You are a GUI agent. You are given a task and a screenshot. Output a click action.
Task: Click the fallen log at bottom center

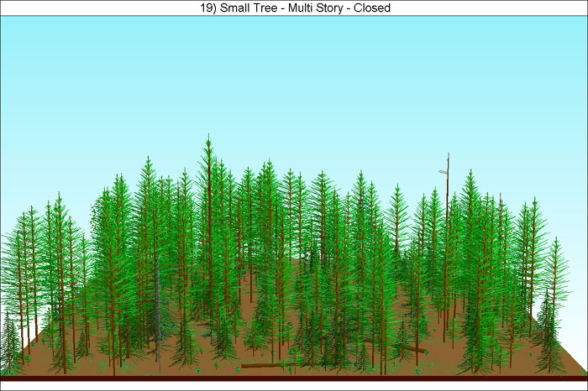click(x=262, y=364)
